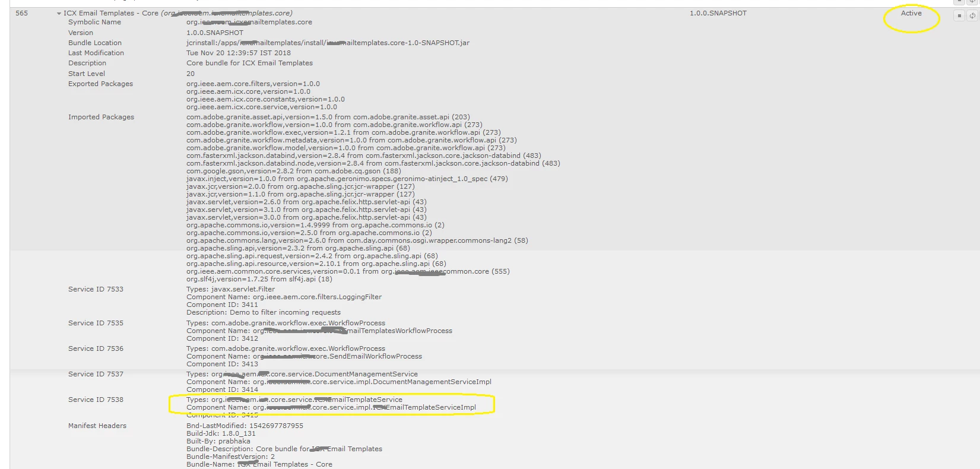Select the LoggingFilter component name text
The width and height of the screenshot is (980, 469).
317,297
